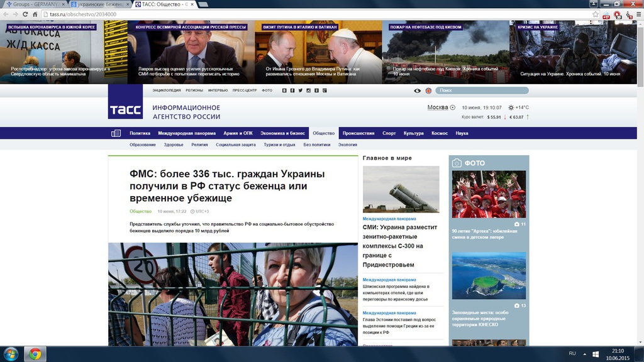Open the Москва city selector dropdown
The image size is (644, 362).
(441, 107)
